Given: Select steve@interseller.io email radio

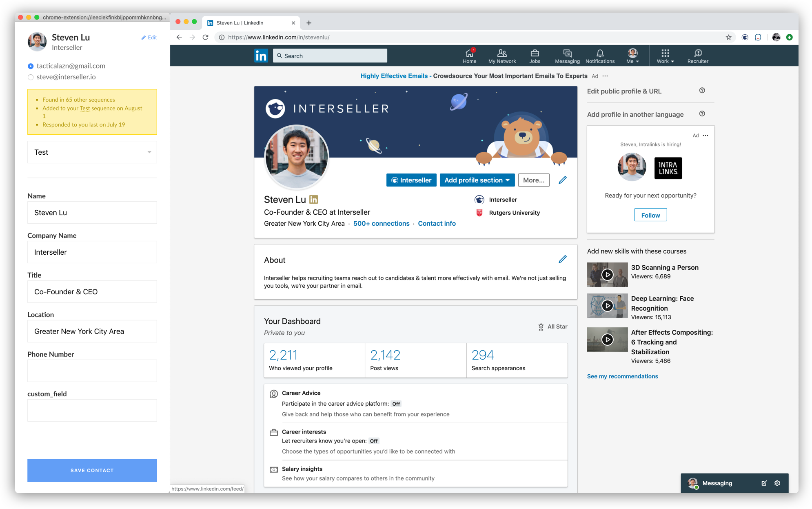Looking at the screenshot, I should point(31,77).
